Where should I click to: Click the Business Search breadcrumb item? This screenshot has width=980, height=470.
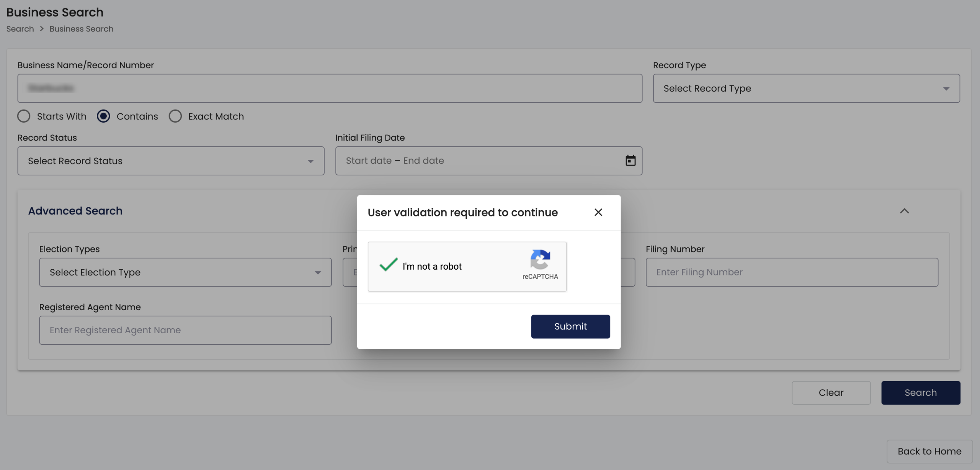(x=81, y=29)
